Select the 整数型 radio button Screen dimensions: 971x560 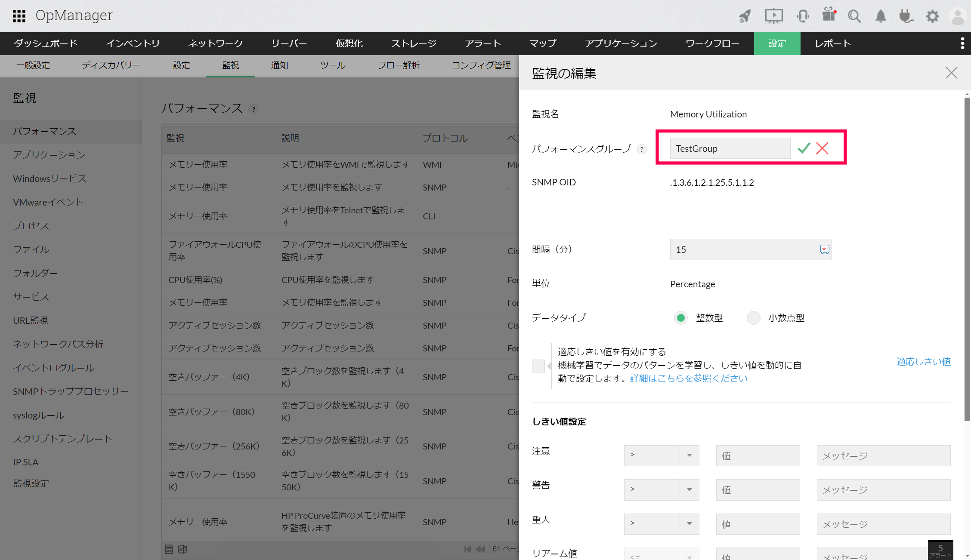tap(680, 318)
